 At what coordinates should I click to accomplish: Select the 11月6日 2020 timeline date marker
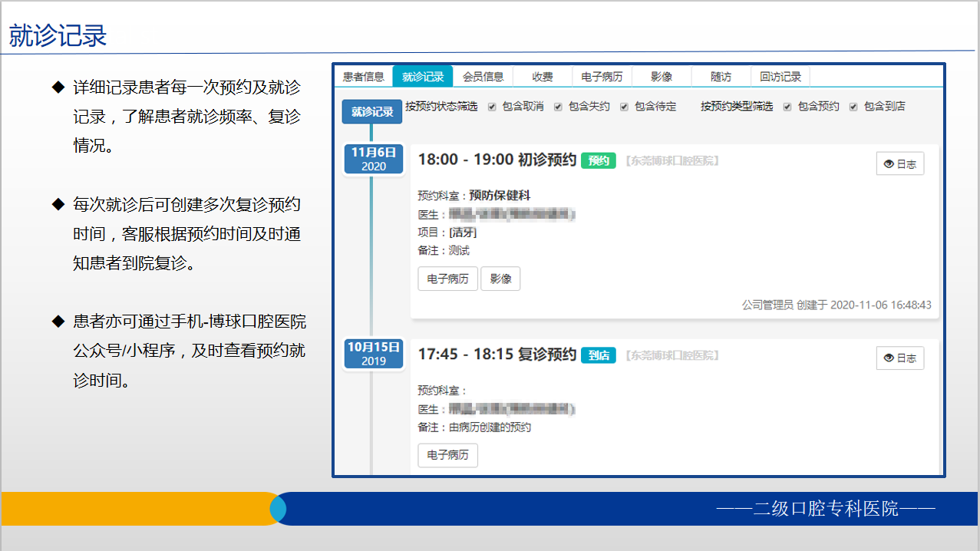[373, 159]
